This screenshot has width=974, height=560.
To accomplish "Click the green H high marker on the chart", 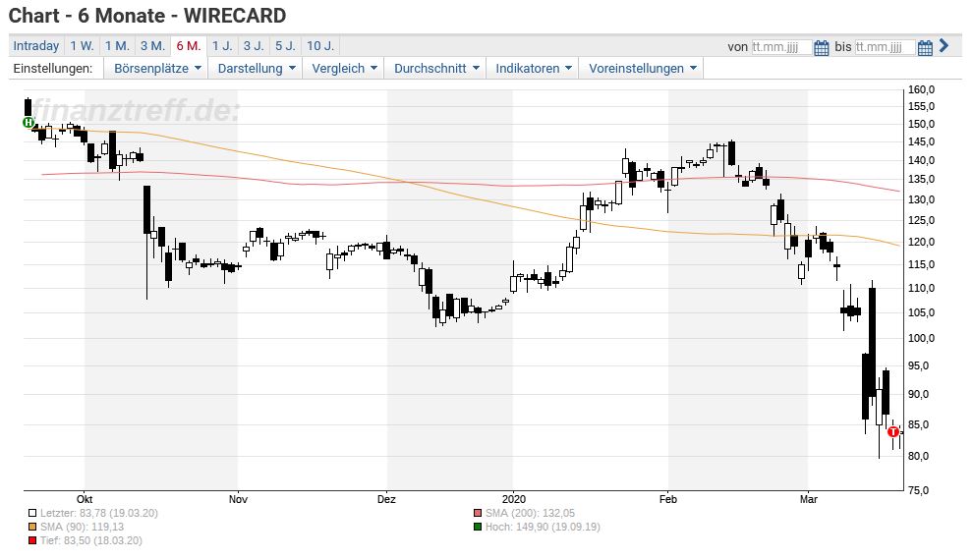I will coord(28,122).
